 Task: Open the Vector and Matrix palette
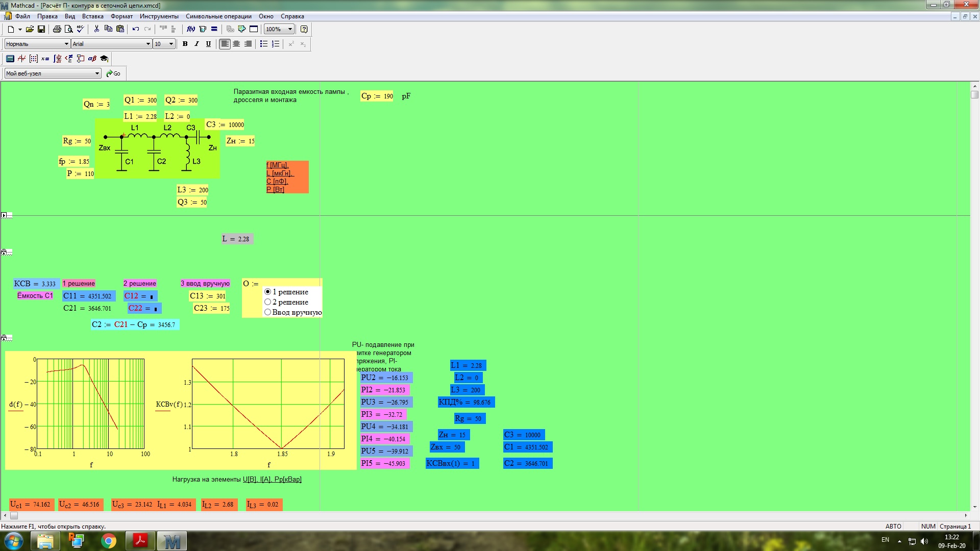coord(34,59)
